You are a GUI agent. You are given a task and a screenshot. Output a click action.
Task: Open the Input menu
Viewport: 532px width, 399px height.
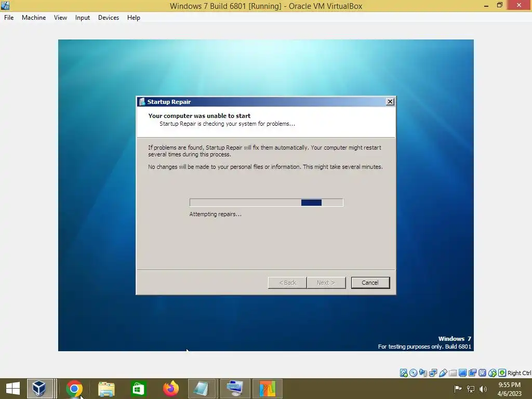(x=83, y=18)
